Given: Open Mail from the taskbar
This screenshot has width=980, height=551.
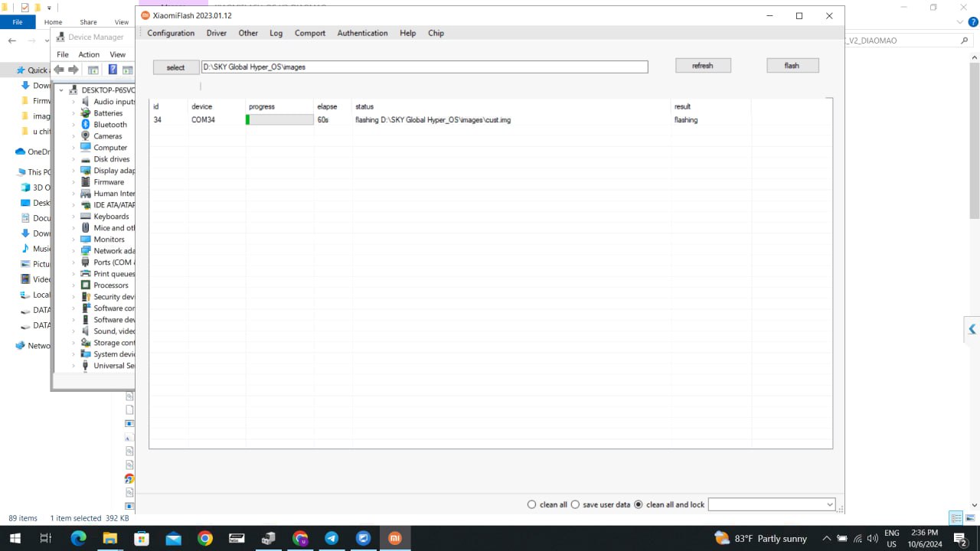Looking at the screenshot, I should [x=173, y=539].
